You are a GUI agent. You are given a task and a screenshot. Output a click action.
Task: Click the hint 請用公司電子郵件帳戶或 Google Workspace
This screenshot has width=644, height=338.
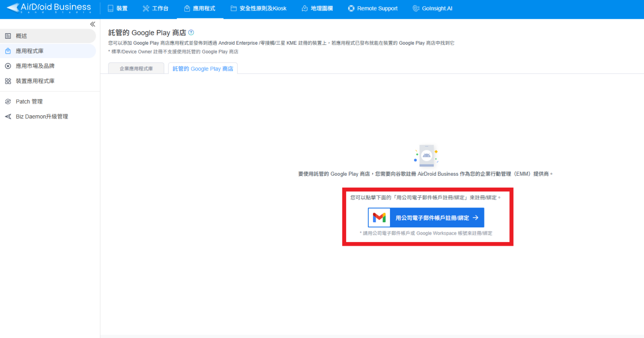pyautogui.click(x=426, y=233)
